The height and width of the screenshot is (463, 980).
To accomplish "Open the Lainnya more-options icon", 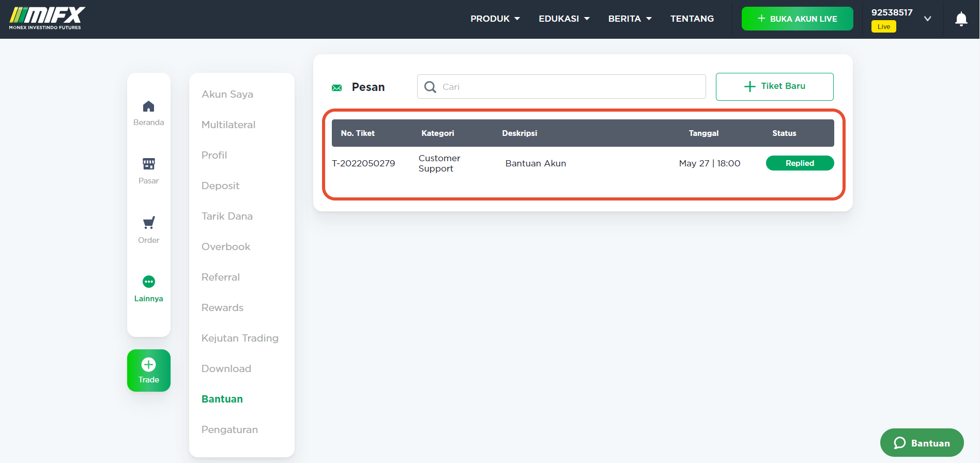I will coord(148,282).
